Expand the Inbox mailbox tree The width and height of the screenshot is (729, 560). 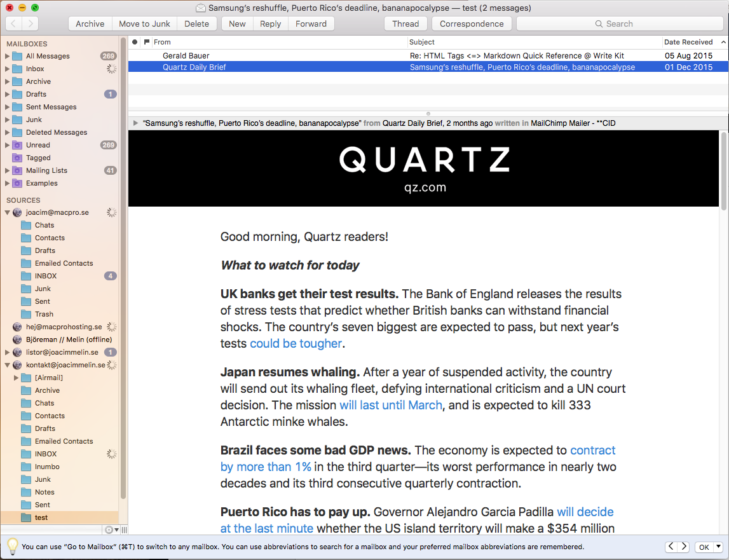7,69
